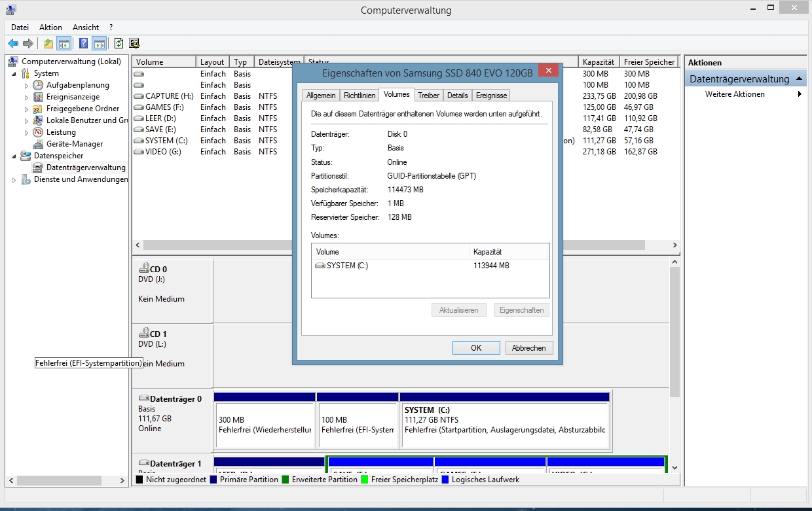Click the tree pane scroll right arrow
This screenshot has width=812, height=511.
[122, 480]
